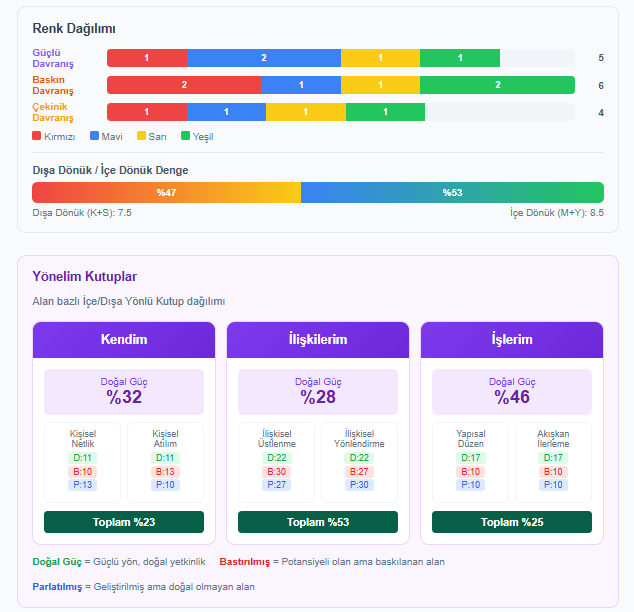Click the yellow Sarı legend swatch
The image size is (634, 612).
click(x=141, y=136)
